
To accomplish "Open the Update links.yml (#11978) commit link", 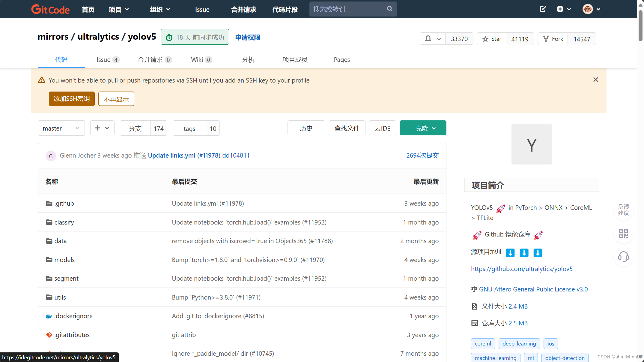I will click(184, 155).
